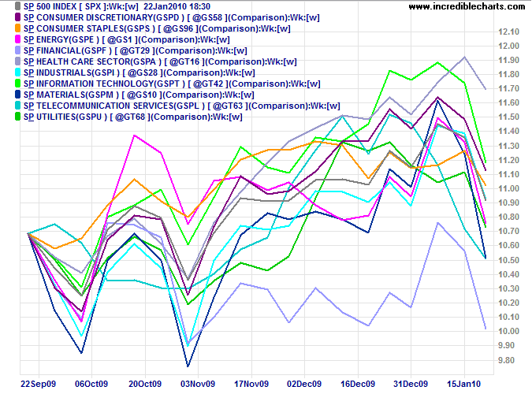Image resolution: width=532 pixels, height=394 pixels.
Task: Click the 12.00 price scale value
Action: pos(508,46)
